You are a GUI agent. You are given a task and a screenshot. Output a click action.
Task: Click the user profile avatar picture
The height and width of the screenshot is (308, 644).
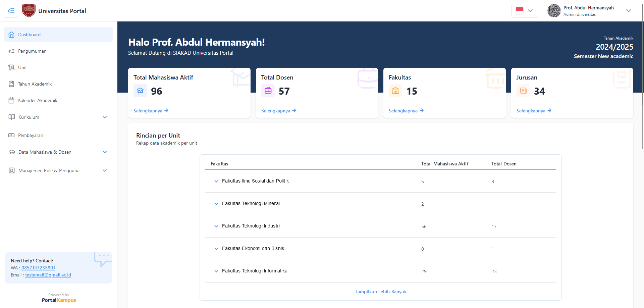554,11
